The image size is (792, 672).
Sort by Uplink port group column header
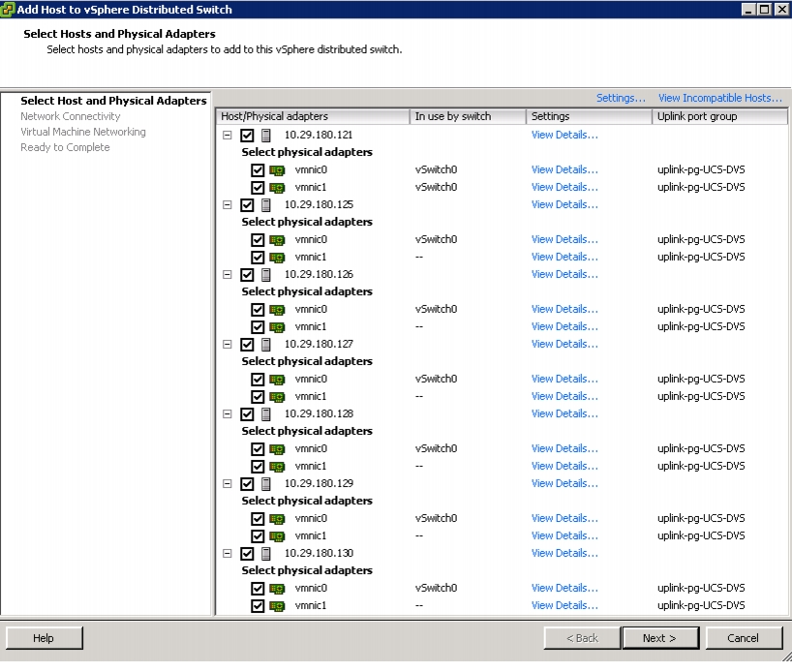(719, 116)
